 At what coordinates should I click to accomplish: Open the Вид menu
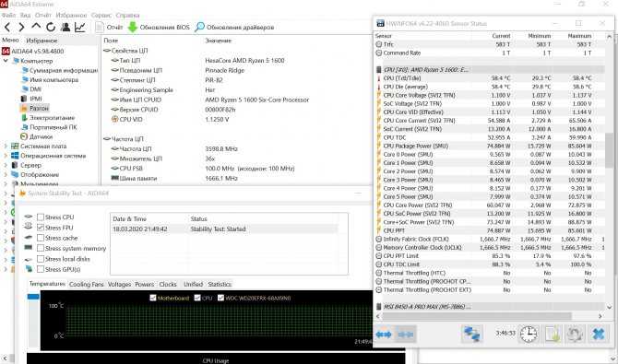[25, 15]
